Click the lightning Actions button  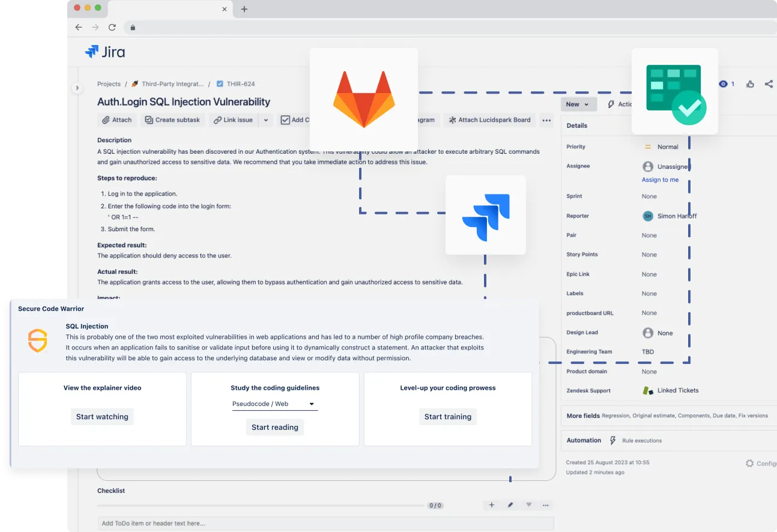[618, 104]
